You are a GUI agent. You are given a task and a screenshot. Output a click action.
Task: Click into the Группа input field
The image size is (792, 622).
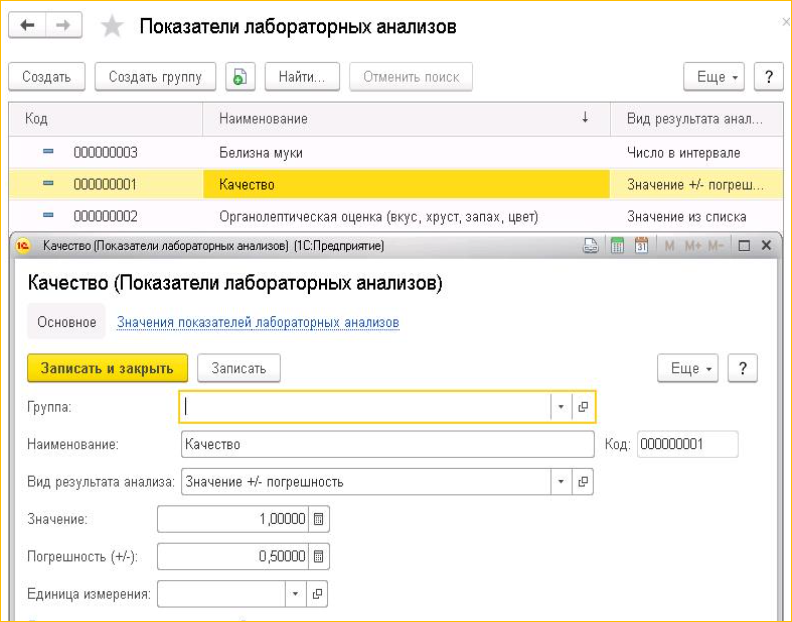pyautogui.click(x=365, y=407)
